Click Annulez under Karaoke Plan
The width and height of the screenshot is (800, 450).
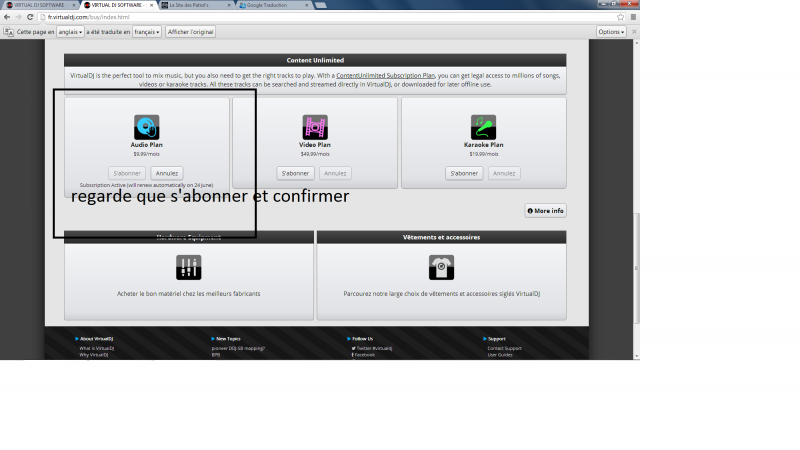pyautogui.click(x=504, y=173)
